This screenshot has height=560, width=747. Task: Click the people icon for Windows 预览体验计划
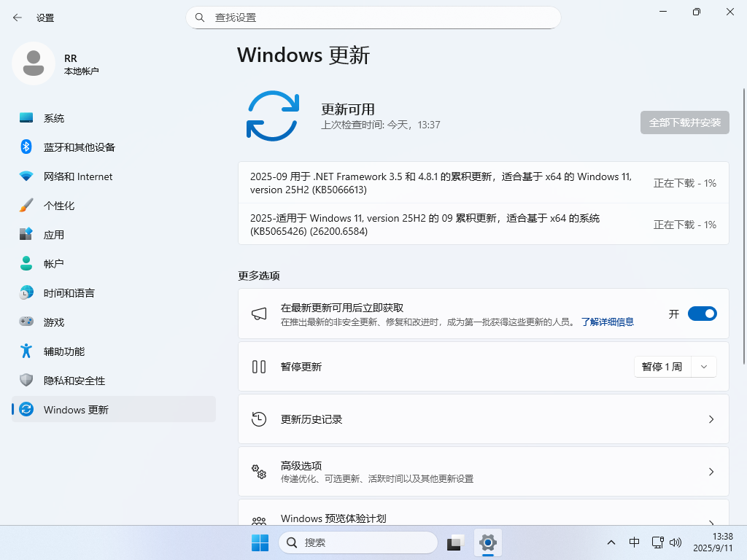click(259, 521)
